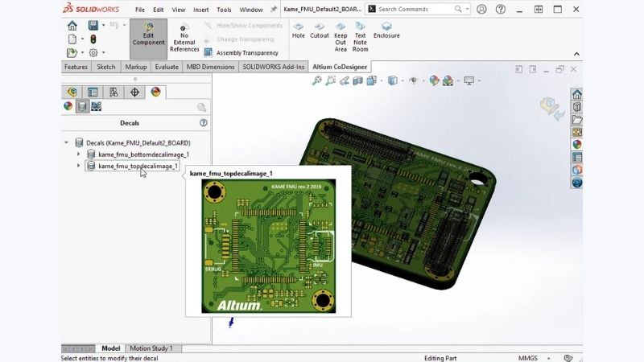Viewport: 644px width, 362px height.
Task: Click the Zoom to Area icon
Action: coord(330,81)
